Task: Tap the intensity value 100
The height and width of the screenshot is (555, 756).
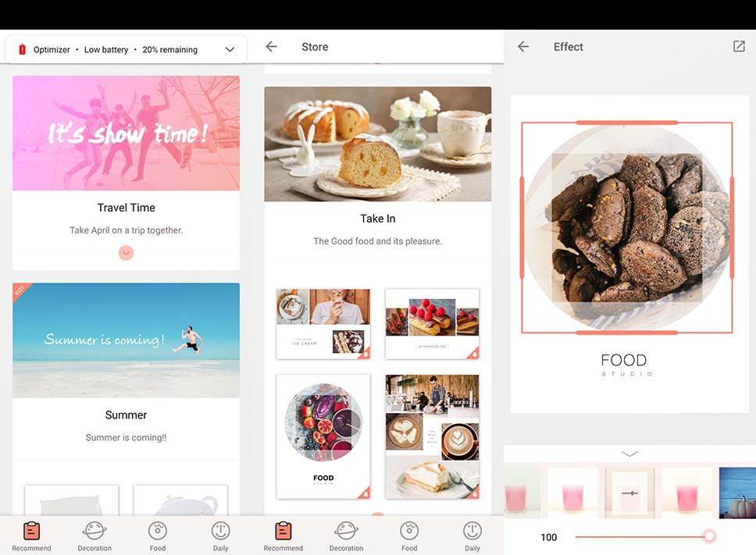Action: point(549,537)
